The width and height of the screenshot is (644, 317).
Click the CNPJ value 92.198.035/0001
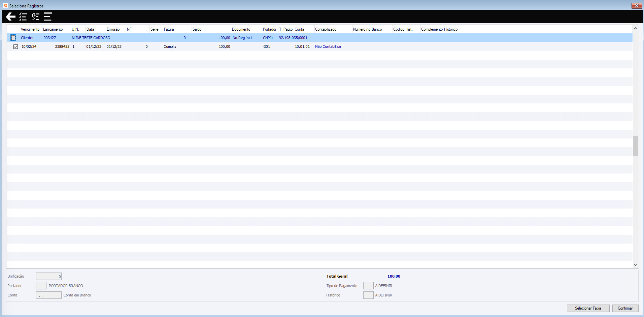pyautogui.click(x=293, y=38)
